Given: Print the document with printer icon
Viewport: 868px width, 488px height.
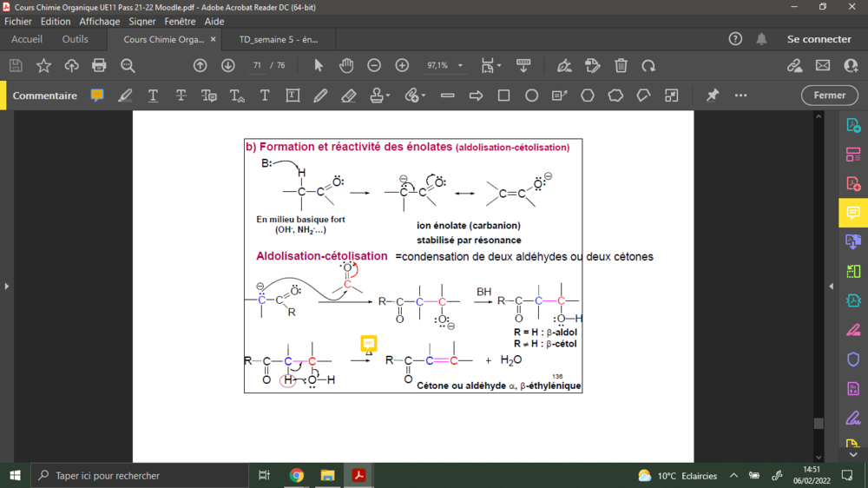Looking at the screenshot, I should (99, 65).
